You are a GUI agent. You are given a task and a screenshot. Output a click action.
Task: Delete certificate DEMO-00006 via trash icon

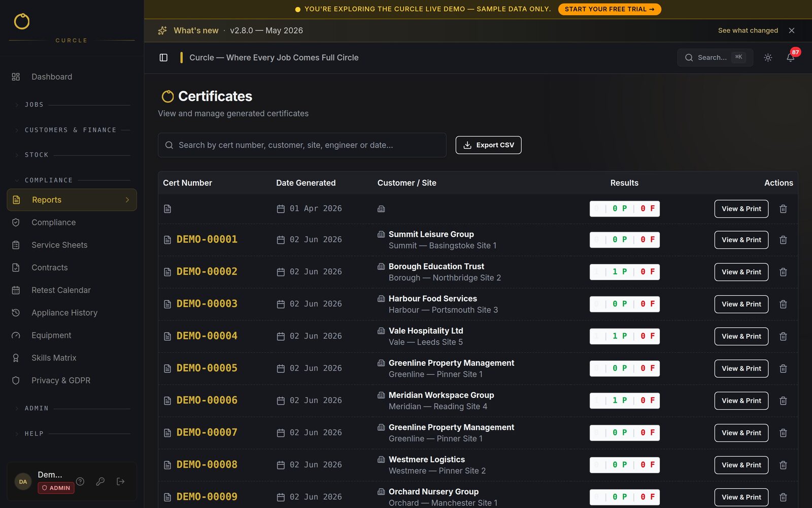[x=783, y=401]
